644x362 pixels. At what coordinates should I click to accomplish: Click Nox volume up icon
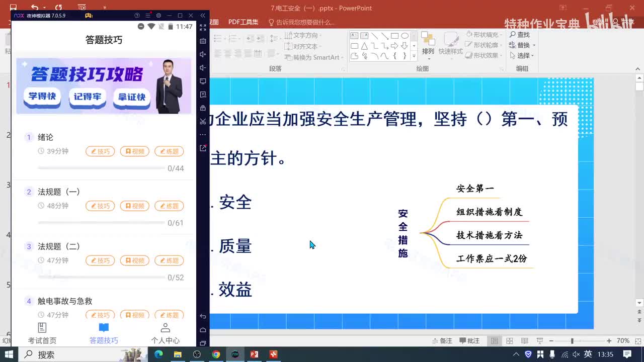pyautogui.click(x=203, y=54)
